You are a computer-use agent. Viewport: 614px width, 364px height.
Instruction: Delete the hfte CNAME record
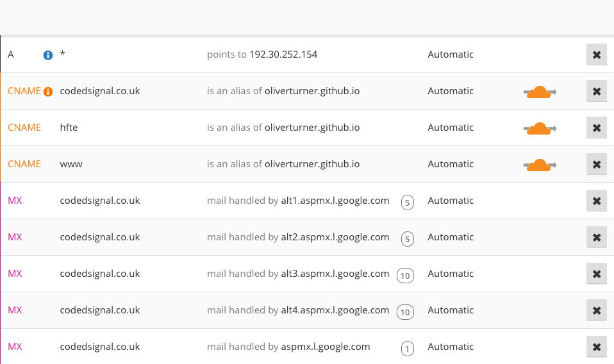point(597,128)
